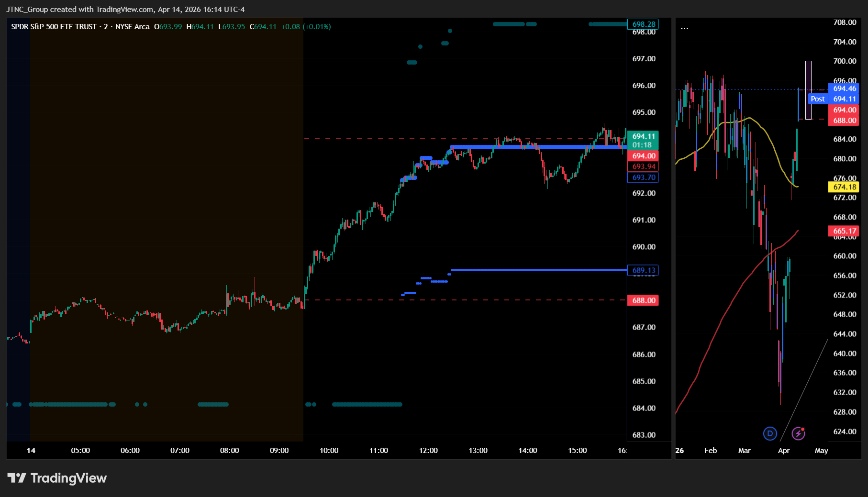This screenshot has height=497, width=868.
Task: Click the 683.00 price axis tick
Action: pos(644,435)
